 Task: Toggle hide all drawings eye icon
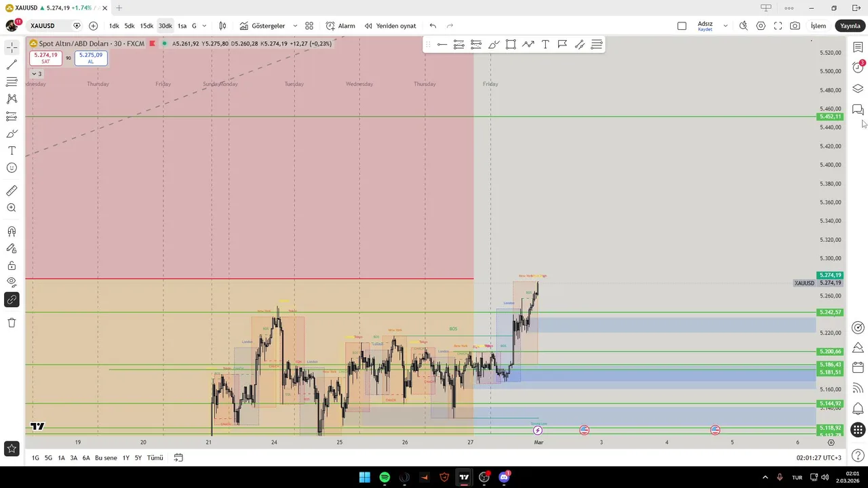[x=12, y=282]
